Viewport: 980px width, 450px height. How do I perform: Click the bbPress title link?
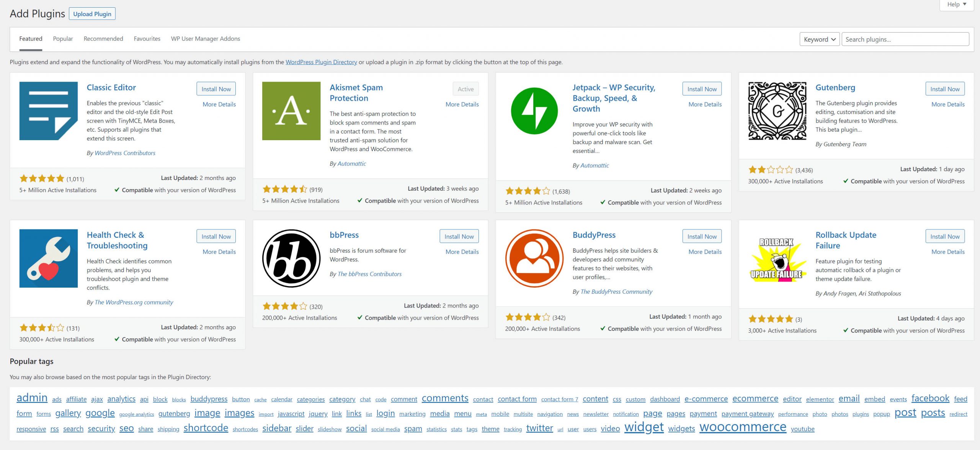[344, 235]
